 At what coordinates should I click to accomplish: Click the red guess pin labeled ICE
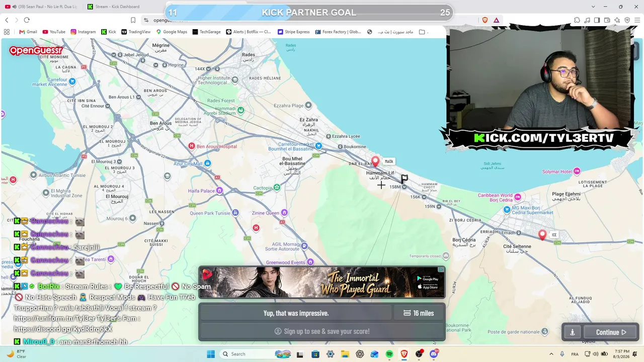tap(542, 234)
